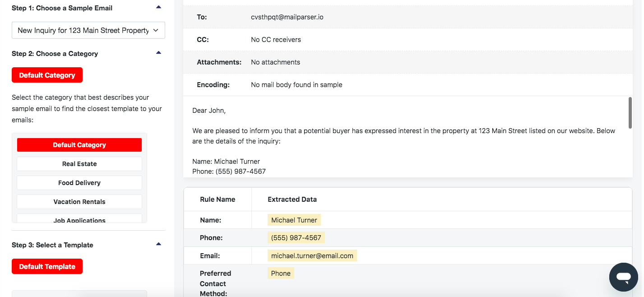
Task: Click the highlighted Phone contact method value
Action: pyautogui.click(x=280, y=273)
